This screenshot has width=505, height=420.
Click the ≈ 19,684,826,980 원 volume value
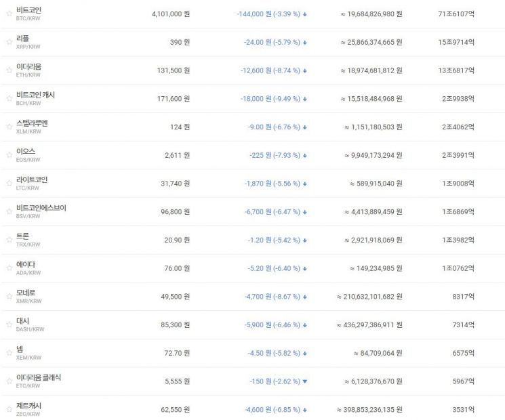pos(371,14)
